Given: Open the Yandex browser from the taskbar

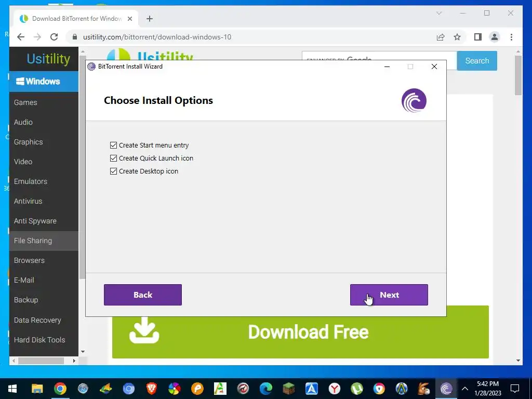Looking at the screenshot, I should pos(335,389).
